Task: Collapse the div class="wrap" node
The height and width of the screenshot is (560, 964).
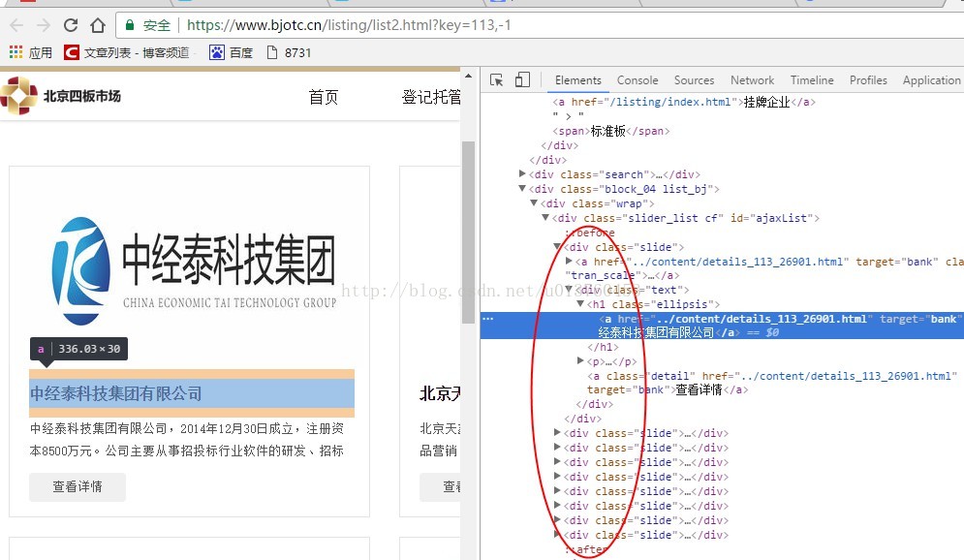Action: click(x=534, y=202)
